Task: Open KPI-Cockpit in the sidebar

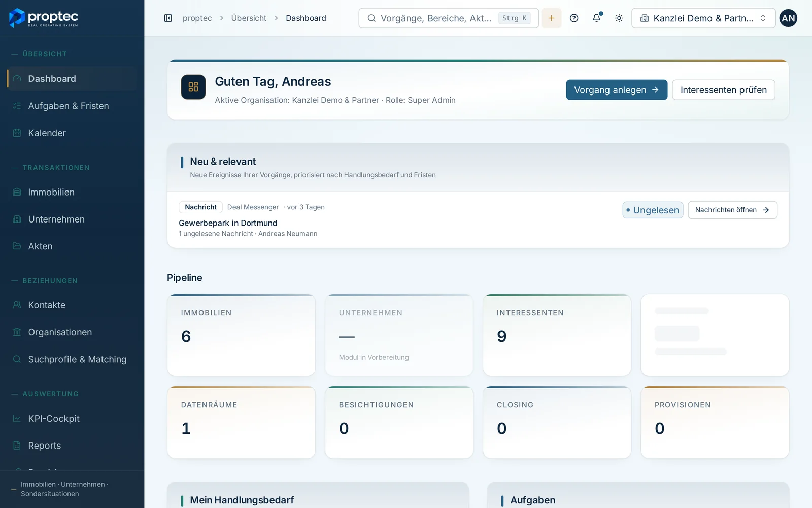Action: 72,418
